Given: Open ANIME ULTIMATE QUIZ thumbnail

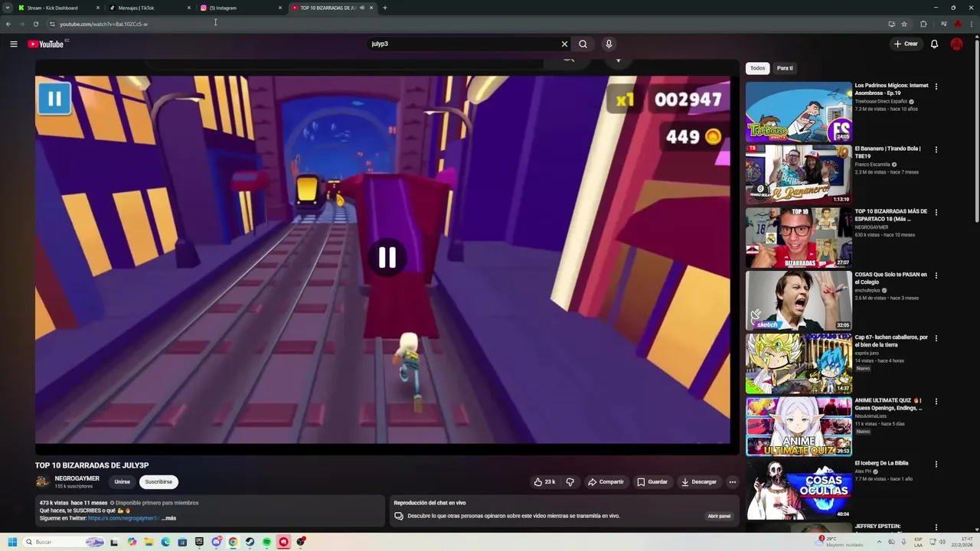Looking at the screenshot, I should coord(799,426).
